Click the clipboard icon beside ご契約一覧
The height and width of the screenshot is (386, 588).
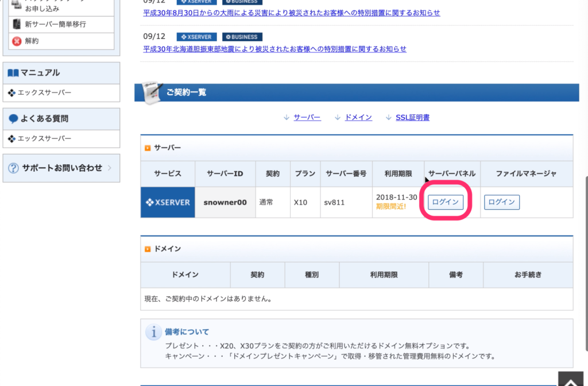point(151,92)
